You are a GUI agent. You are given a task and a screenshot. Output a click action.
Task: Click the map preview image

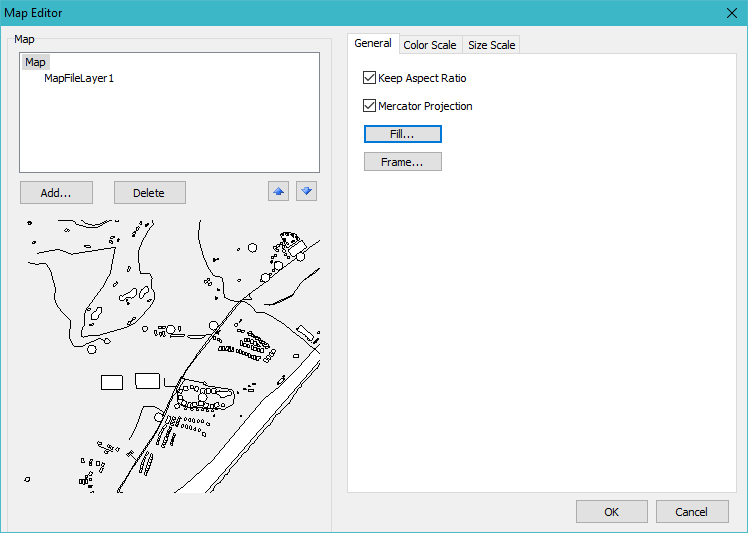(x=170, y=356)
